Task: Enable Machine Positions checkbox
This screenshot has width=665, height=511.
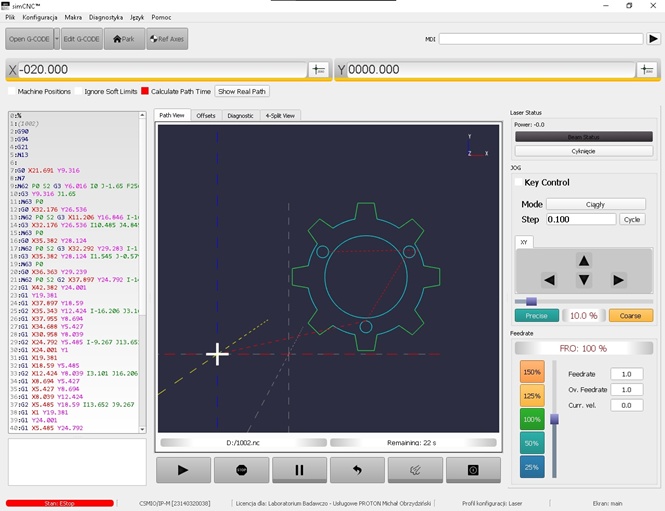Action: coord(12,91)
